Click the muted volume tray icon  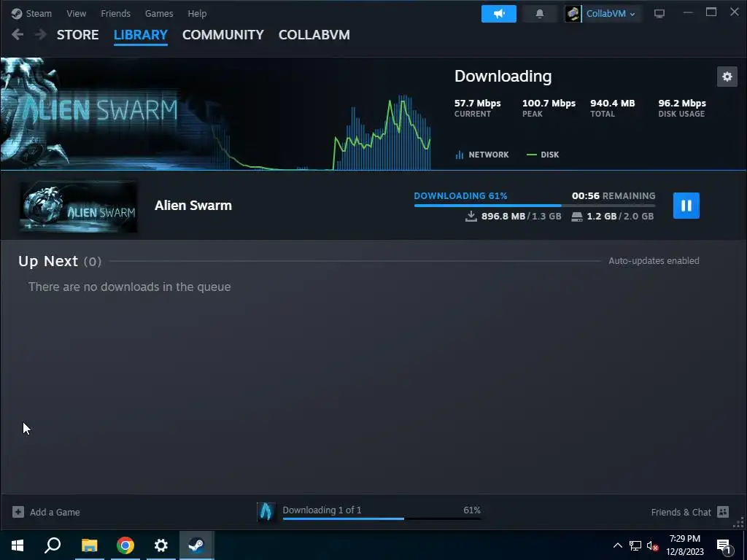[653, 546]
